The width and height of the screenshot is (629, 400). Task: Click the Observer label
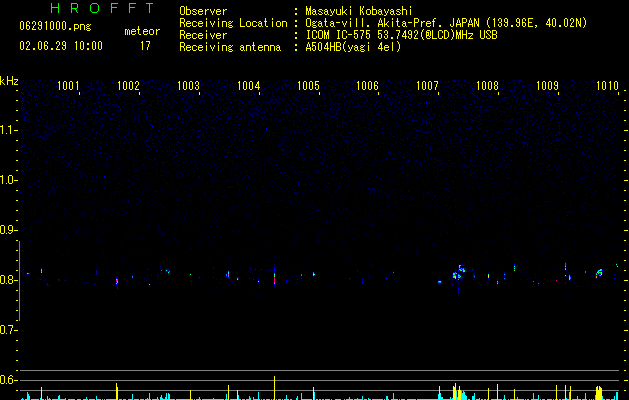(203, 11)
